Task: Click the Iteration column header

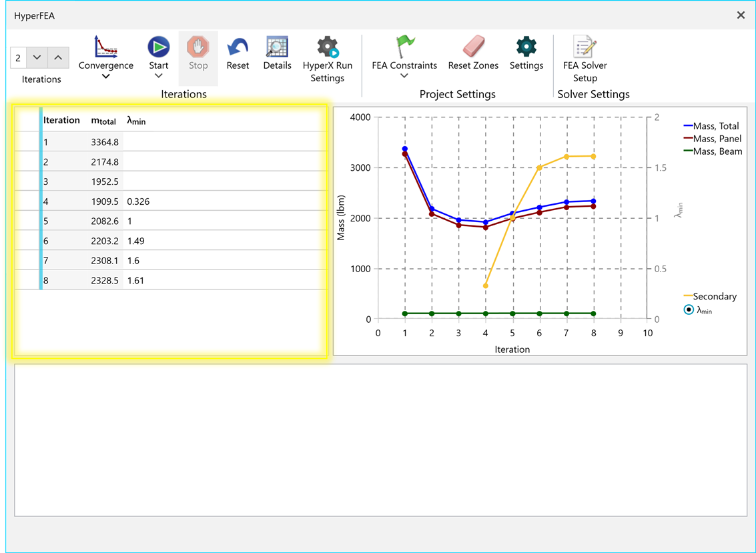Action: point(61,120)
